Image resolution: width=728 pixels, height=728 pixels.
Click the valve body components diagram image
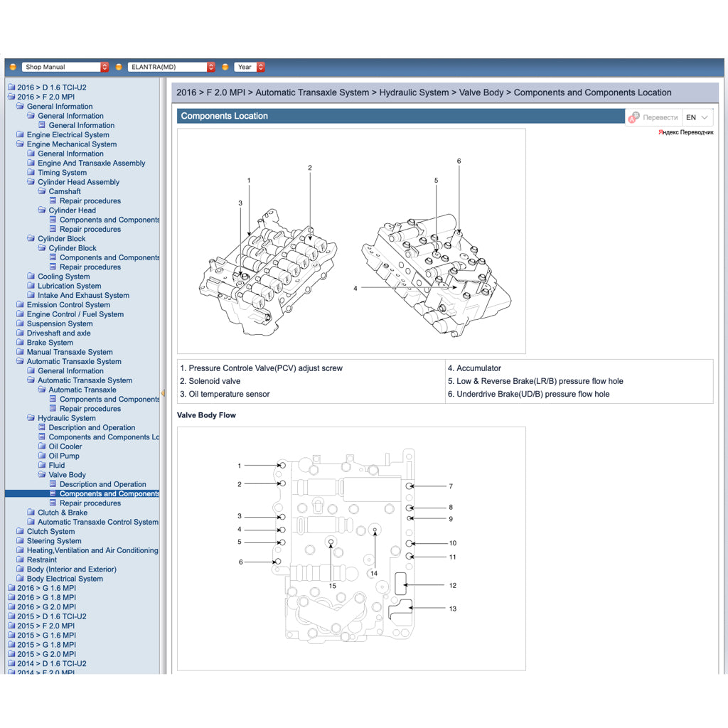[x=351, y=241]
